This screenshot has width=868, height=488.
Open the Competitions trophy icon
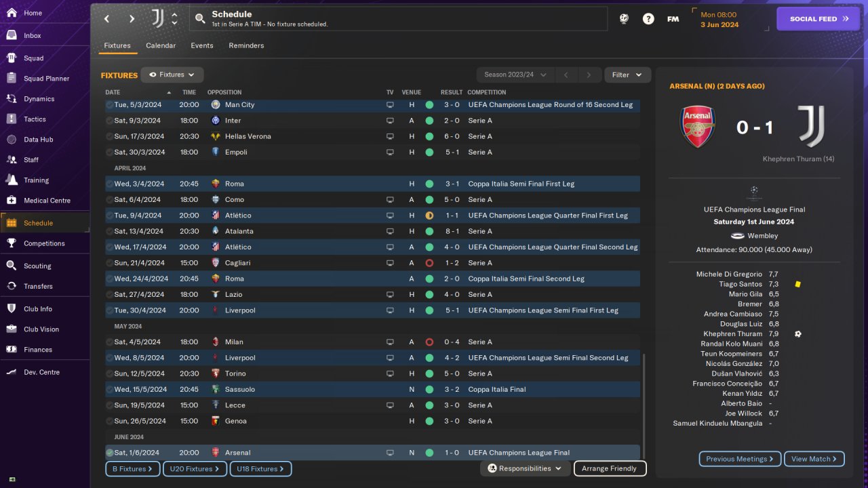click(x=12, y=243)
